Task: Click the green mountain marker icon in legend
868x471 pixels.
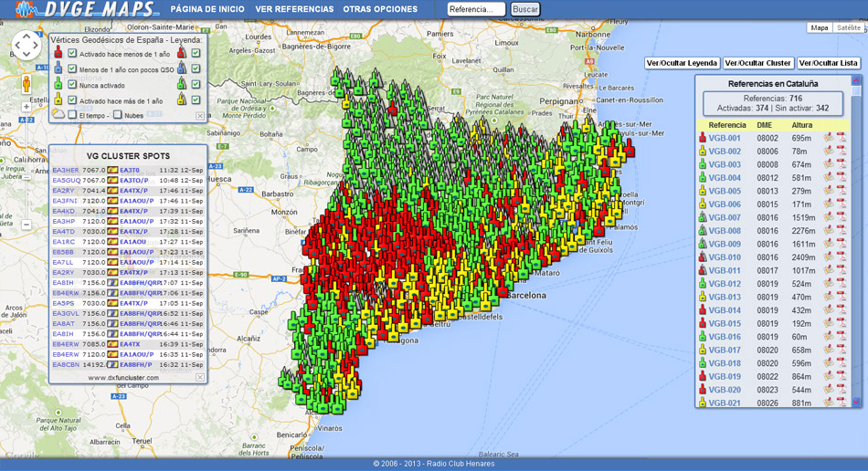Action: [x=181, y=84]
